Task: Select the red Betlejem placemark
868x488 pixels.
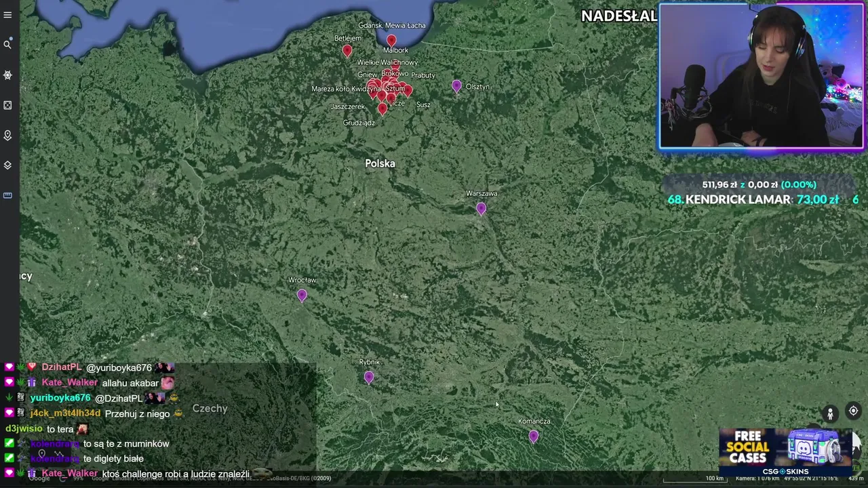Action: click(347, 51)
